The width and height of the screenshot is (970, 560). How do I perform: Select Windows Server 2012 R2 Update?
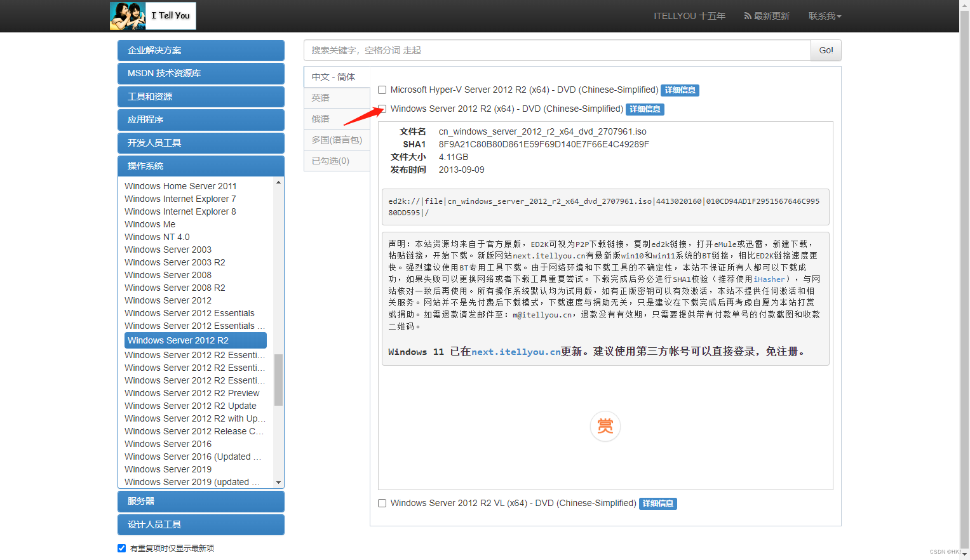(191, 406)
